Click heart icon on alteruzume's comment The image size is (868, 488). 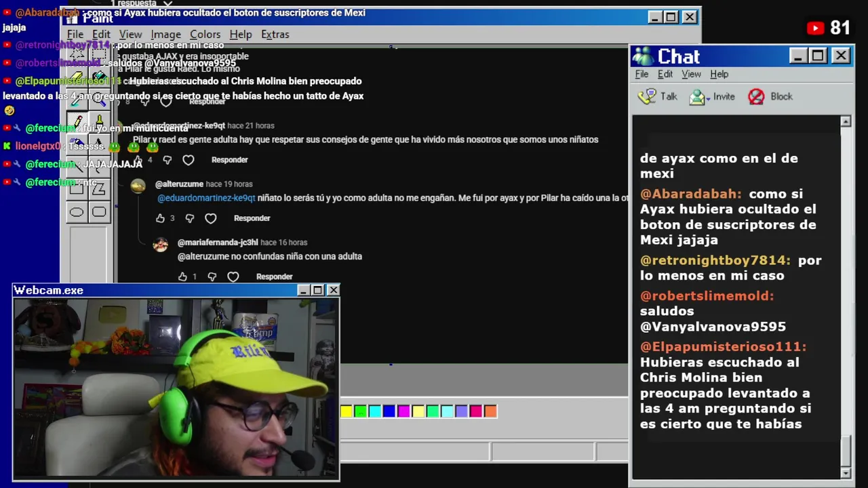click(211, 218)
